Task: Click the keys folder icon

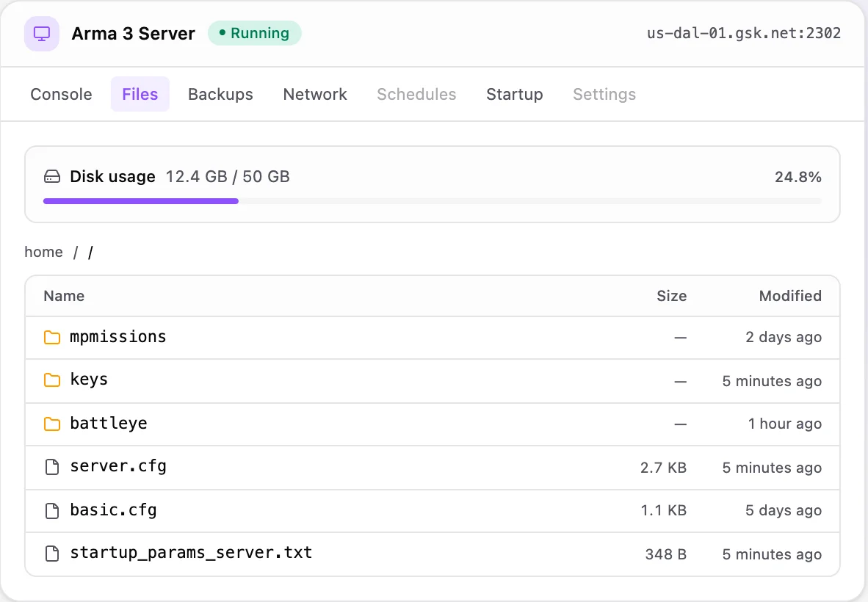Action: click(x=52, y=380)
